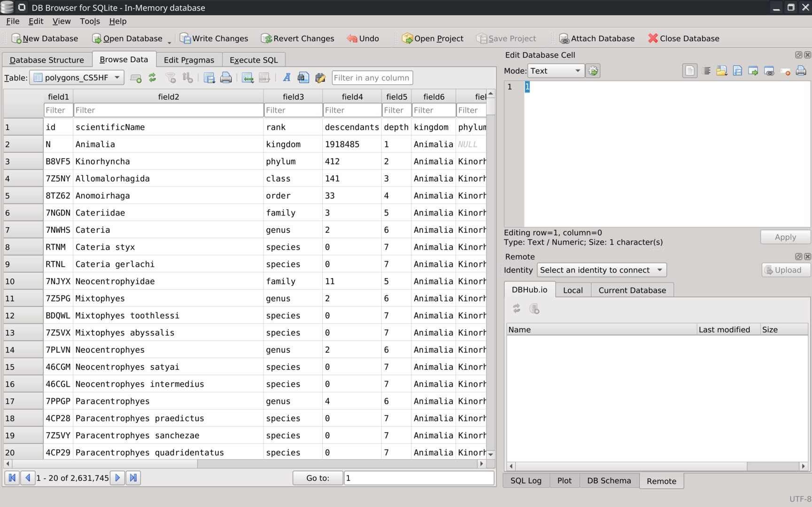Click the clone database icon in Remote panel
The image size is (812, 507).
point(534,308)
